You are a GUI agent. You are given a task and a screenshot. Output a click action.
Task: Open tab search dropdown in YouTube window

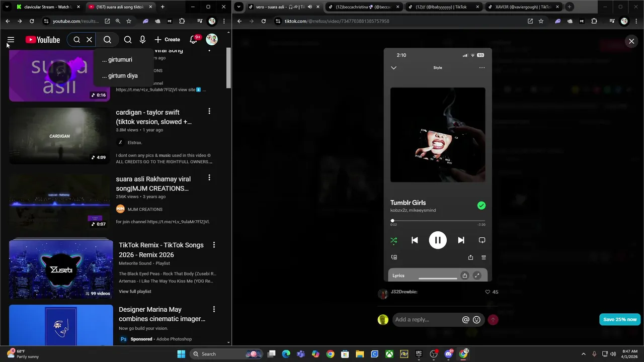[7, 7]
